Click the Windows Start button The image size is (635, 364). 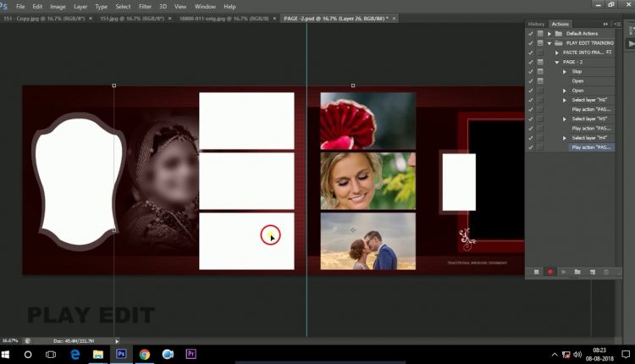coord(5,355)
